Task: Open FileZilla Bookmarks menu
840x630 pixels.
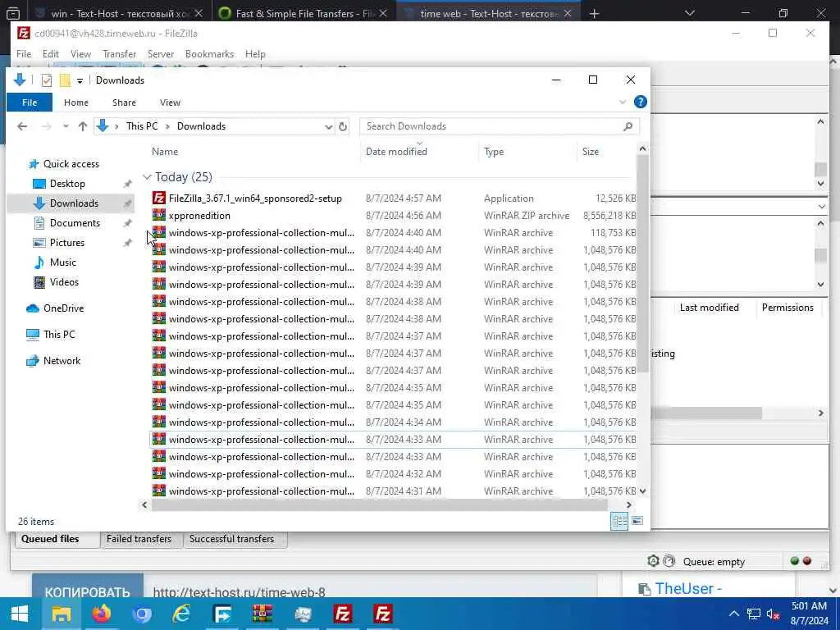Action: (209, 54)
